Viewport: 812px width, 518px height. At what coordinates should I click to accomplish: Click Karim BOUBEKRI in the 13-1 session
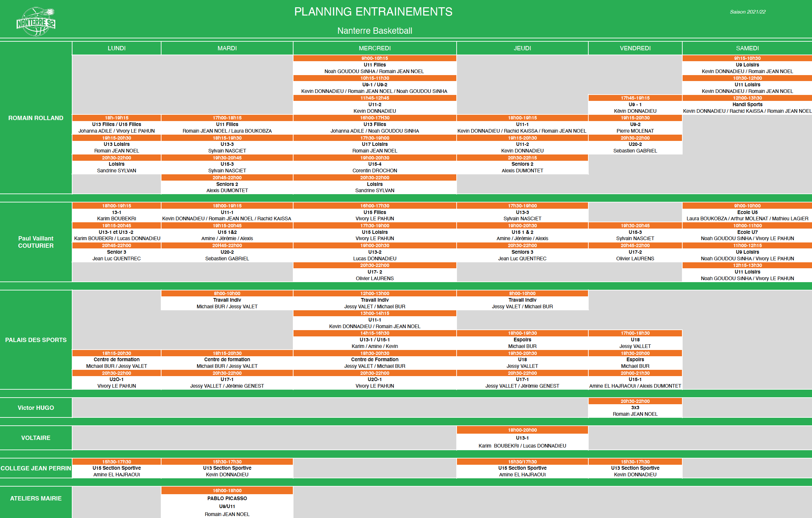point(117,219)
